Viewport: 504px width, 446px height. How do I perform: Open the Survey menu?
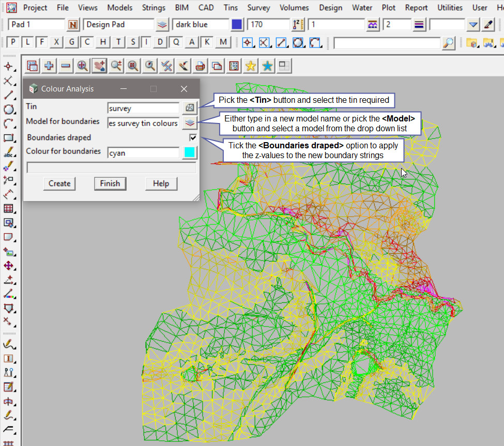[258, 8]
